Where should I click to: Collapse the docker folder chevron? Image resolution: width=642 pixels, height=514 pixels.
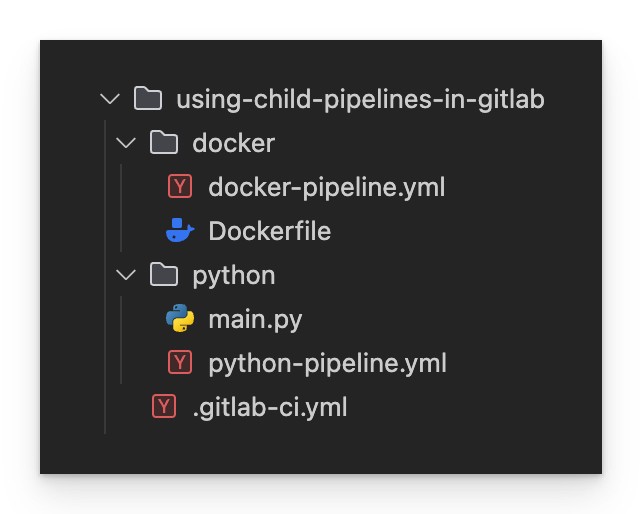click(x=126, y=143)
